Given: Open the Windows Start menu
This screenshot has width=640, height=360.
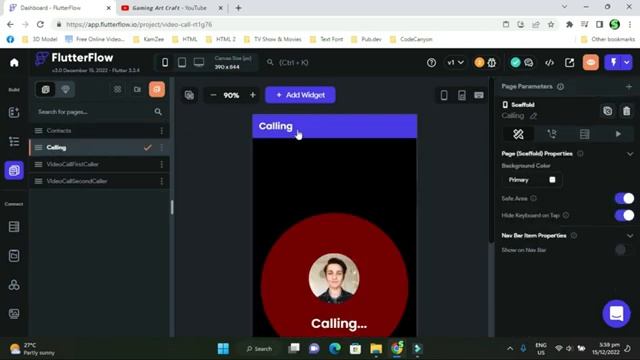Looking at the screenshot, I should tap(223, 349).
